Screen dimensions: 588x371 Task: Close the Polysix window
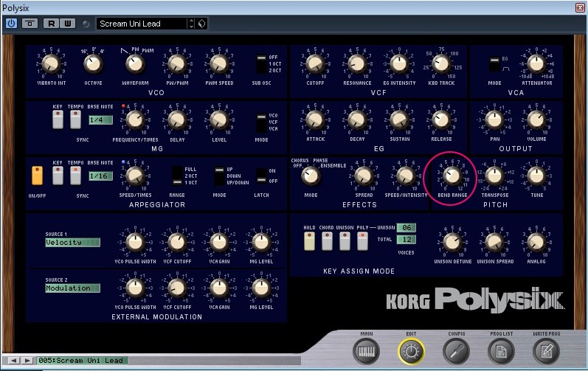580,7
